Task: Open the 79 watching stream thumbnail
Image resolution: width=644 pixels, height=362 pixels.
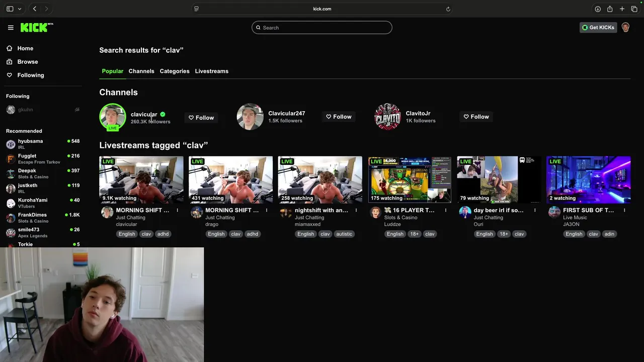Action: tap(499, 179)
